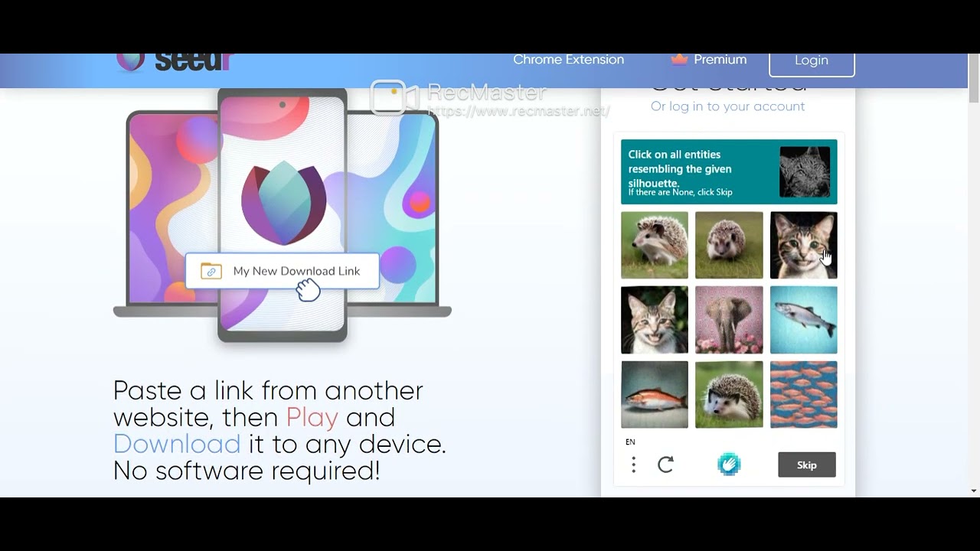This screenshot has height=551, width=980.
Task: Refresh the captcha challenge
Action: coord(665,465)
